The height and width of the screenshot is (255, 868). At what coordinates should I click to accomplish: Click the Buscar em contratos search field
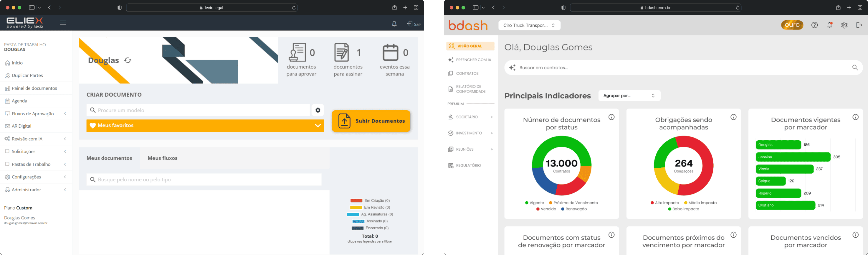(683, 68)
